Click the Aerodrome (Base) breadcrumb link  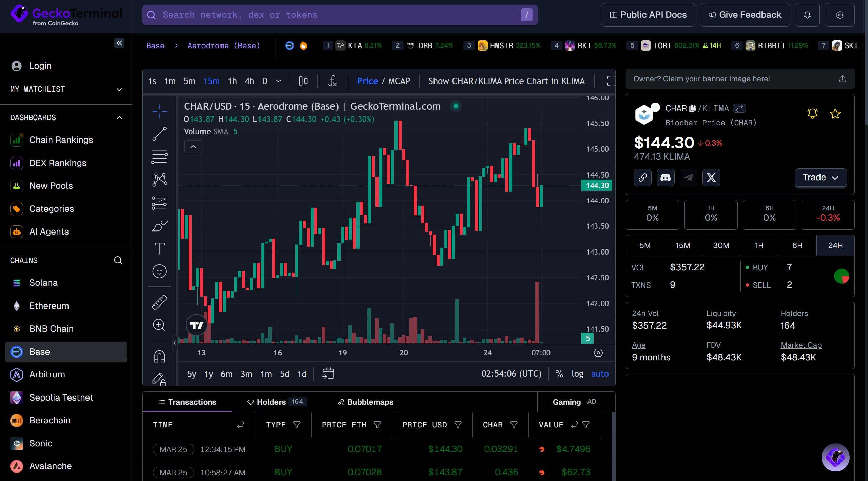pyautogui.click(x=224, y=45)
